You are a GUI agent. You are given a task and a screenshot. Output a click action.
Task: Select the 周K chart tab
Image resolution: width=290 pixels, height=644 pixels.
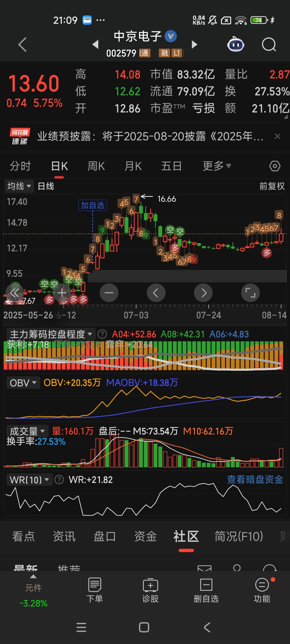(96, 166)
